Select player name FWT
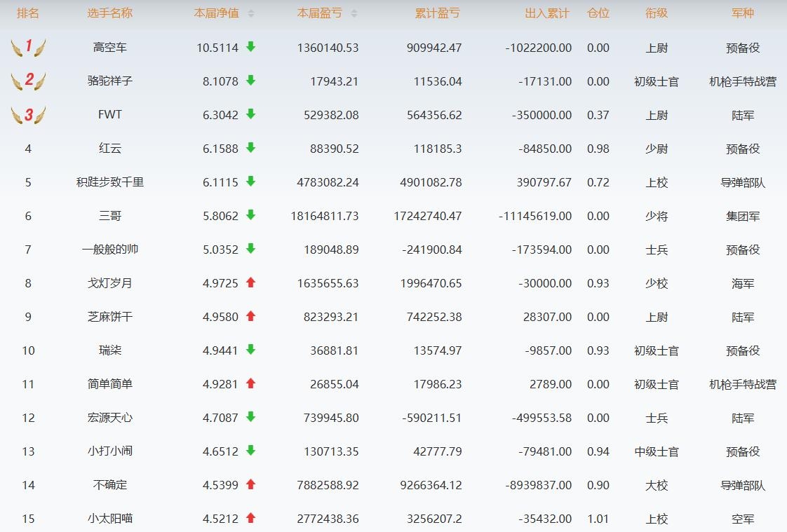Viewport: 787px width, 532px height. [110, 115]
